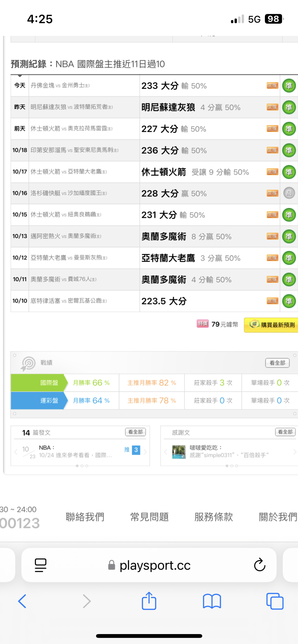Click 購買最新預測 button
Viewport: 298px width, 644px height.
tap(271, 325)
